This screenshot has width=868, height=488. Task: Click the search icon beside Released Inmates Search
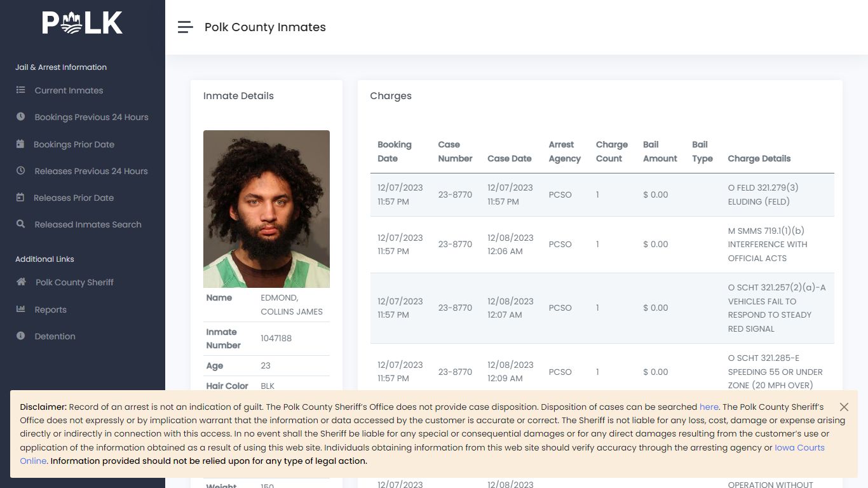pyautogui.click(x=21, y=224)
